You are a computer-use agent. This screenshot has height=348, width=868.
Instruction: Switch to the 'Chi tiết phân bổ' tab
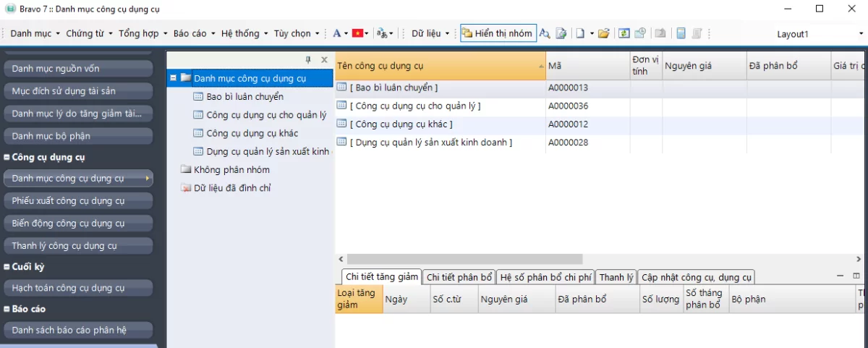click(459, 277)
